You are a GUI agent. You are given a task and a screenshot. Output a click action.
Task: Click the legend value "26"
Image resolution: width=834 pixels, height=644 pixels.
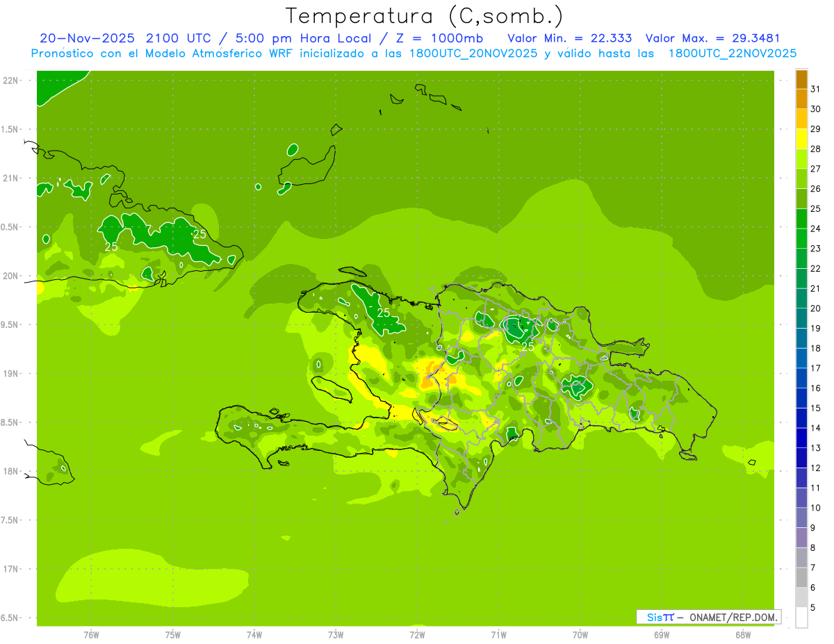pyautogui.click(x=816, y=189)
